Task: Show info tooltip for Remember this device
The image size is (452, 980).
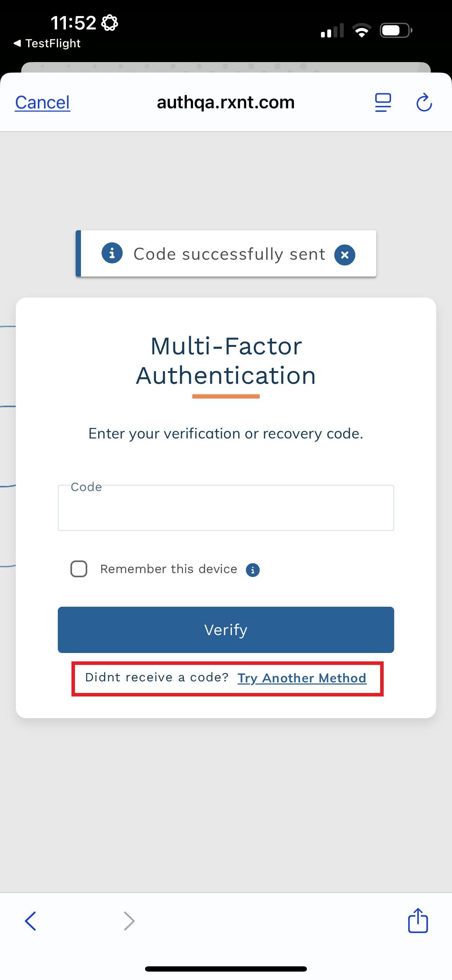Action: 253,570
